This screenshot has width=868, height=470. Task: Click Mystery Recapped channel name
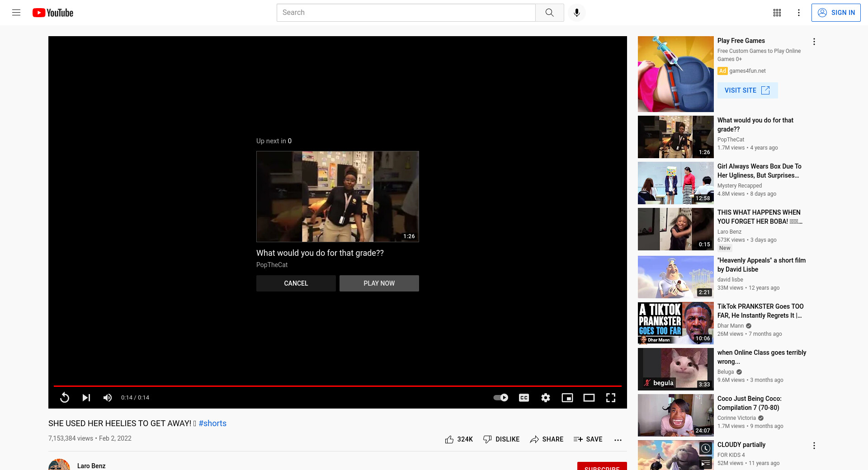coord(740,186)
